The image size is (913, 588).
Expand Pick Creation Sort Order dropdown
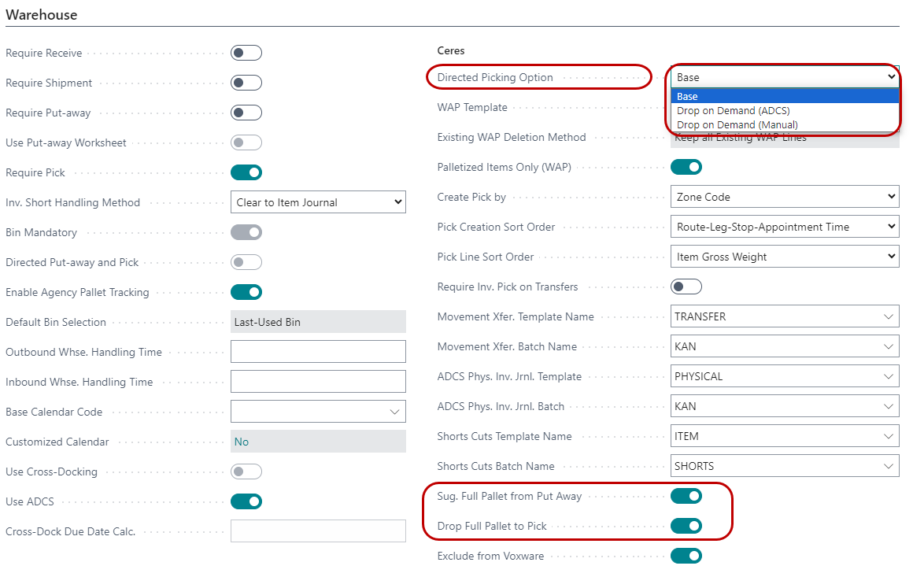pos(784,227)
